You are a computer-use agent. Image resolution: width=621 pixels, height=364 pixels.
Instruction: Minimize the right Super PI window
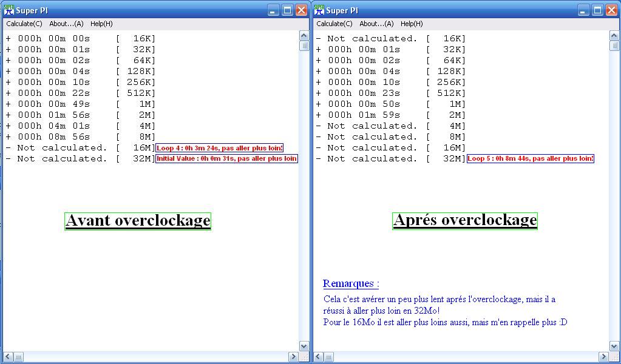point(583,10)
